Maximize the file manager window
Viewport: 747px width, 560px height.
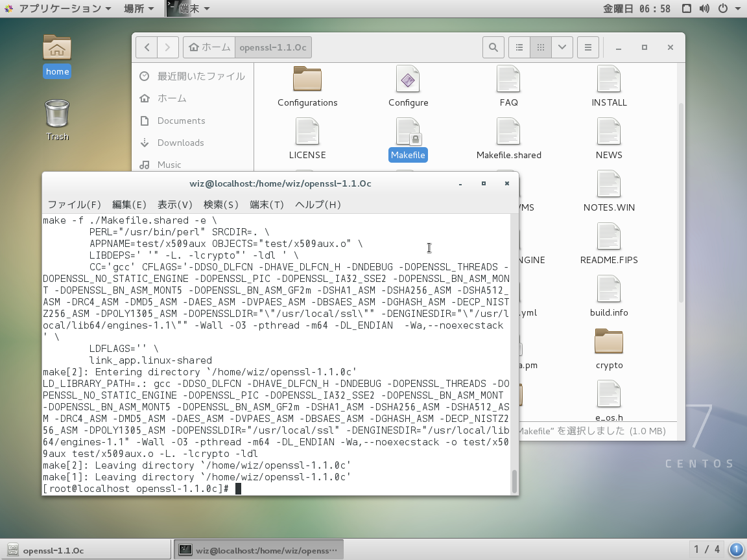pos(645,47)
